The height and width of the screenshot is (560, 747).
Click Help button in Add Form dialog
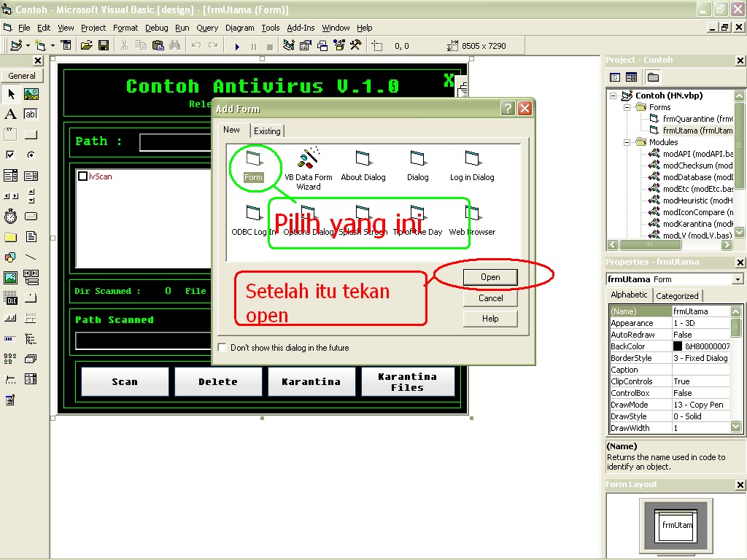pos(490,319)
